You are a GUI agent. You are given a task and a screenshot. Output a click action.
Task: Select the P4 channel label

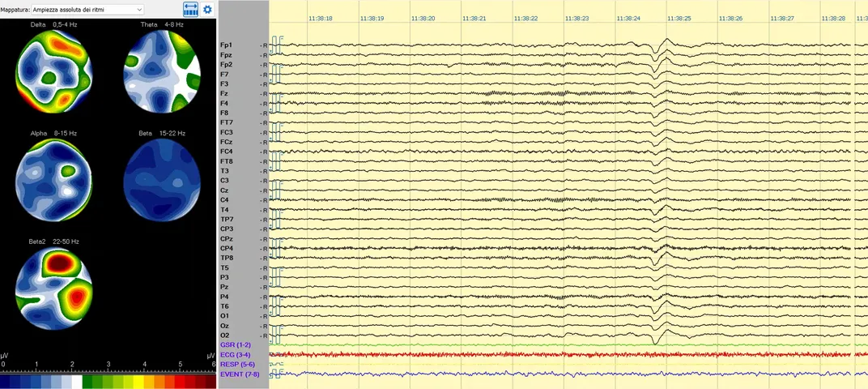pos(224,297)
